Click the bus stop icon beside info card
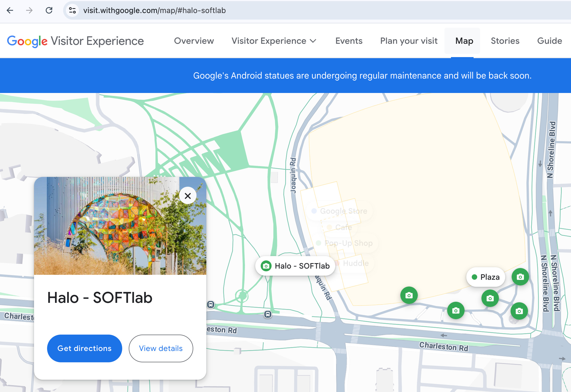Viewport: 571px width, 392px height. (x=211, y=304)
